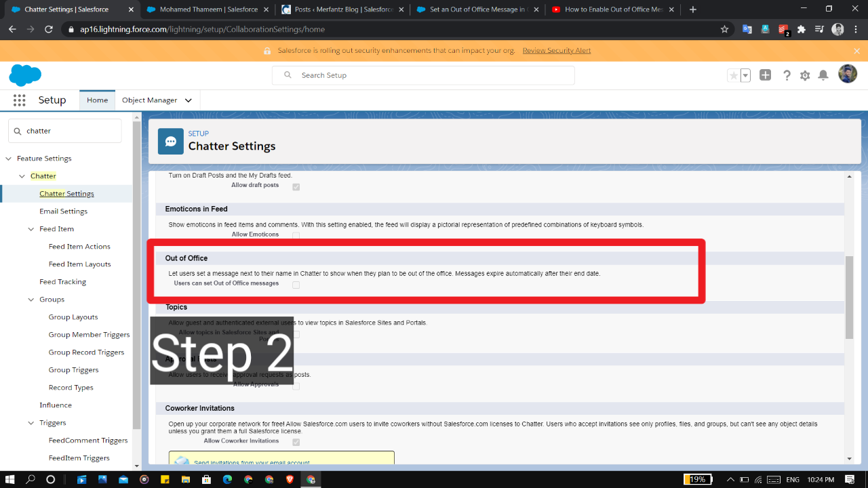Open the Notifications bell
The height and width of the screenshot is (488, 868).
(823, 75)
